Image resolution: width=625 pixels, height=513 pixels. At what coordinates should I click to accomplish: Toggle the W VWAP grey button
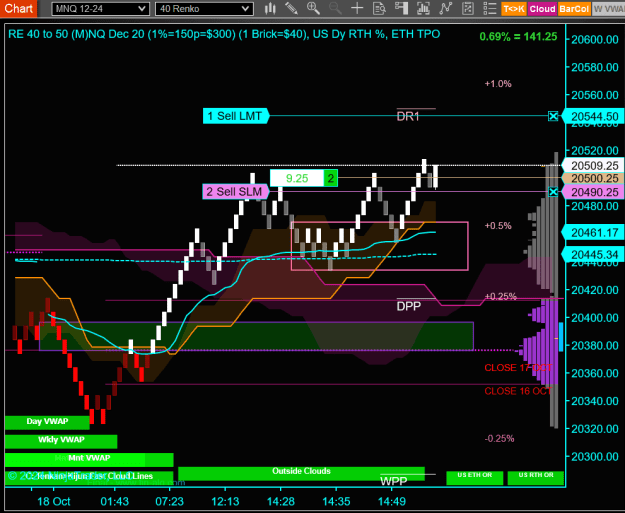(608, 9)
